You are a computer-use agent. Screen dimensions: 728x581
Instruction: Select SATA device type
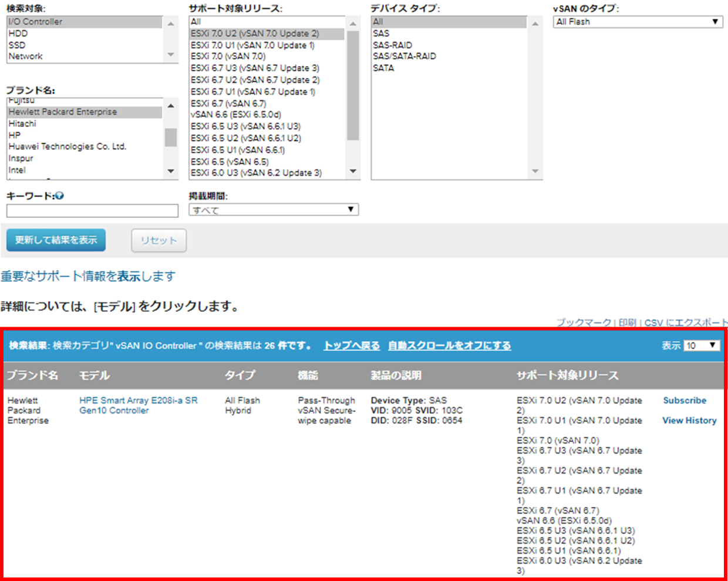point(449,68)
